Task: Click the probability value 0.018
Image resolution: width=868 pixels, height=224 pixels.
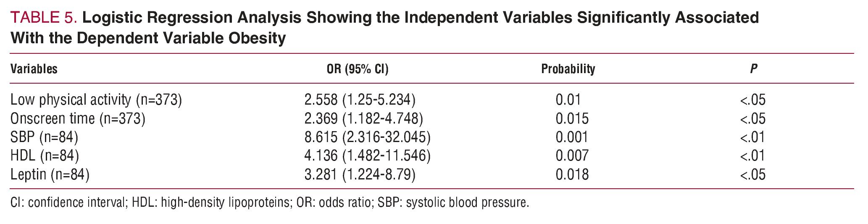Action: coord(572,174)
